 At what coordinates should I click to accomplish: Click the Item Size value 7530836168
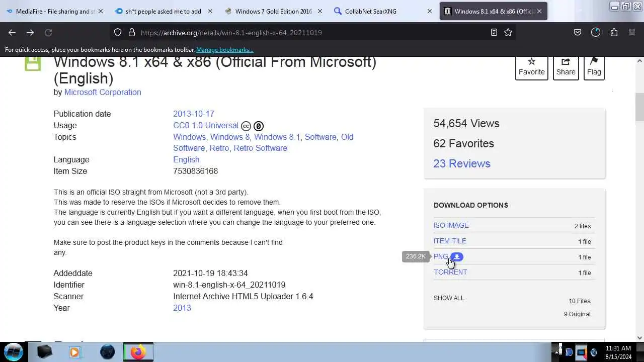point(195,171)
